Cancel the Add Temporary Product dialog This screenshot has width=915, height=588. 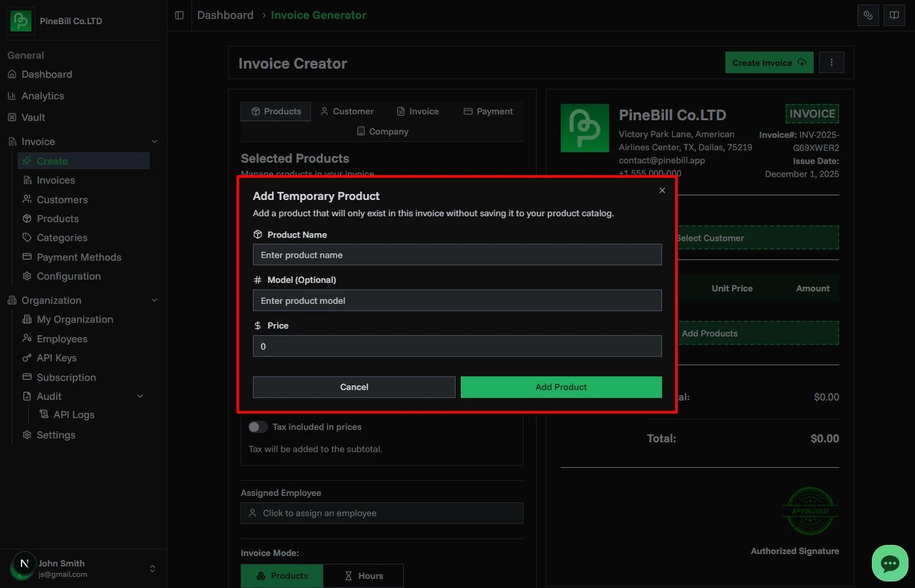coord(354,387)
